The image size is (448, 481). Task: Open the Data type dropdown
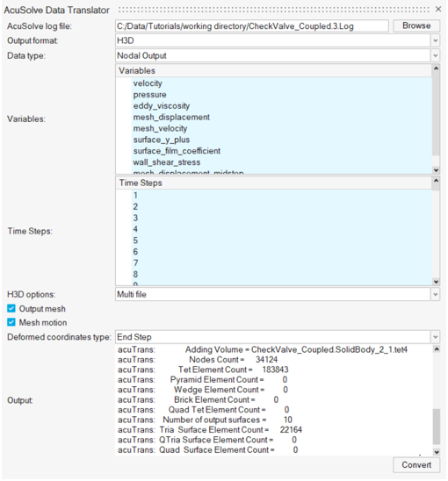click(435, 55)
